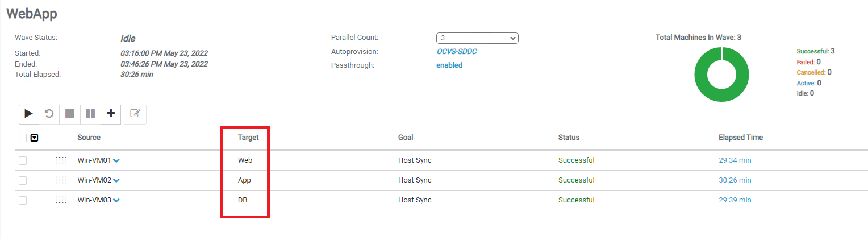Click the Play button to start wave
868x240 pixels.
click(x=28, y=114)
